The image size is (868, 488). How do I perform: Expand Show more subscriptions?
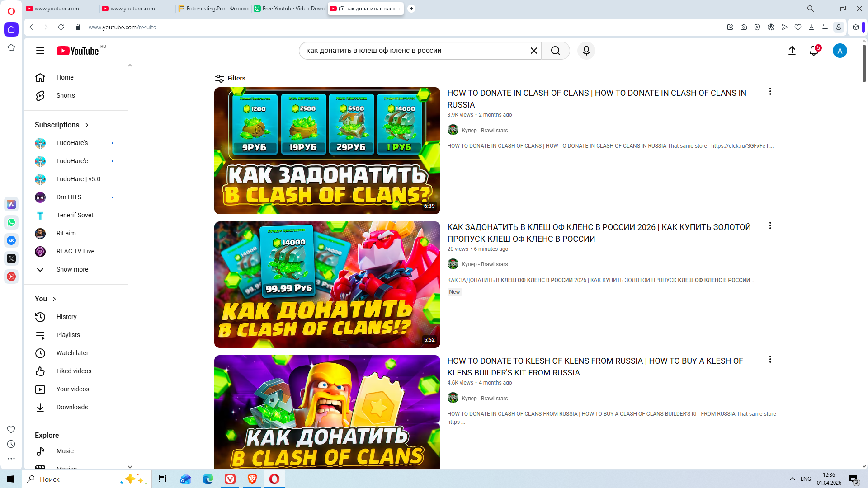click(x=72, y=269)
